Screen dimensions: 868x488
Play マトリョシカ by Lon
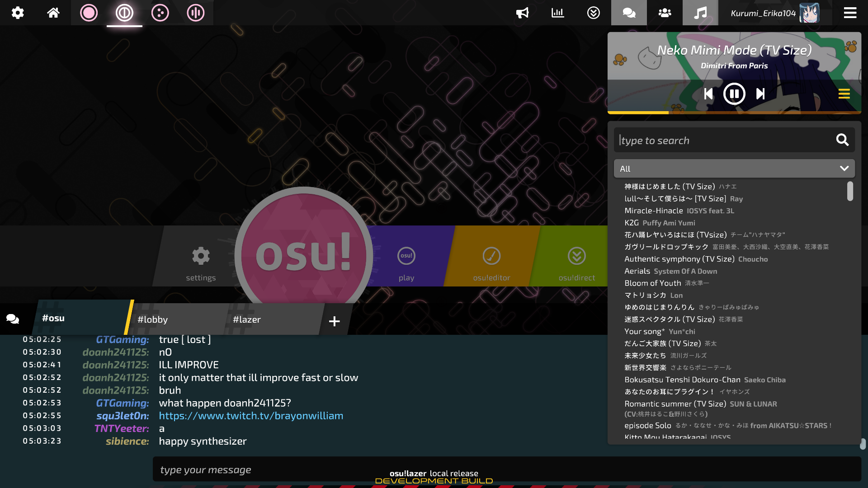[x=653, y=295]
